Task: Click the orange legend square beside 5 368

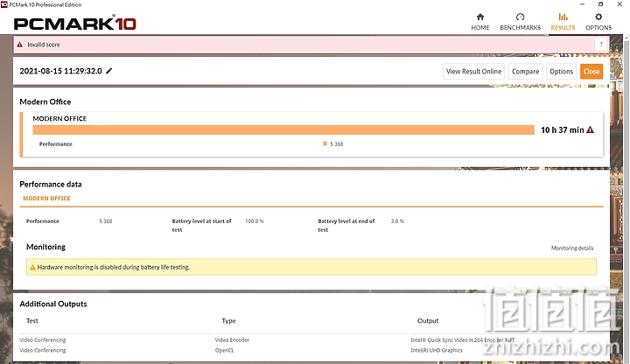Action: (x=325, y=143)
